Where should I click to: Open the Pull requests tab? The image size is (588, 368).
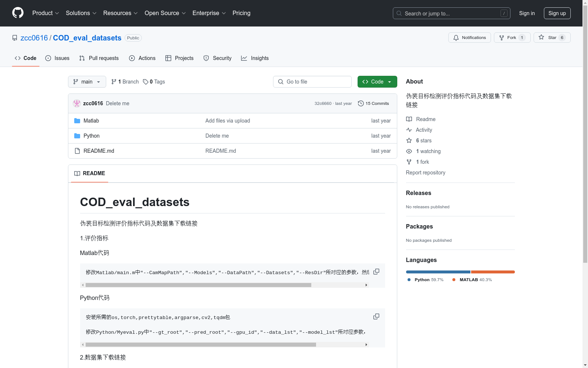tap(99, 58)
